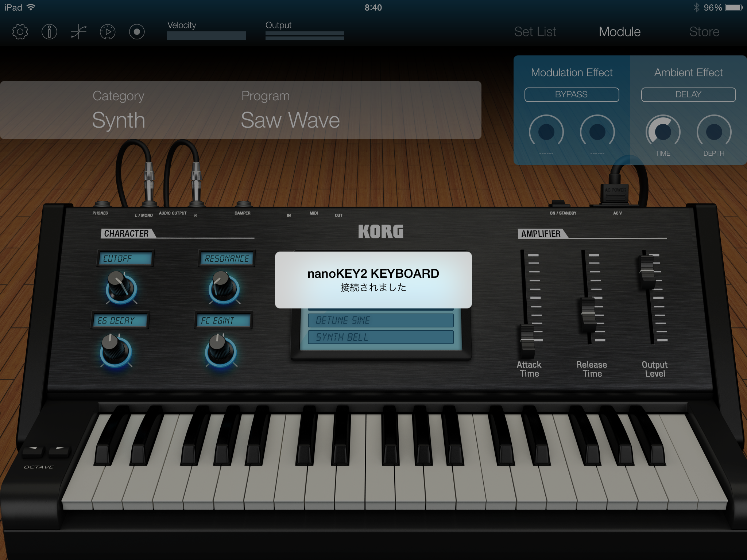
Task: Tap the Ambient Effect heading
Action: pos(688,73)
